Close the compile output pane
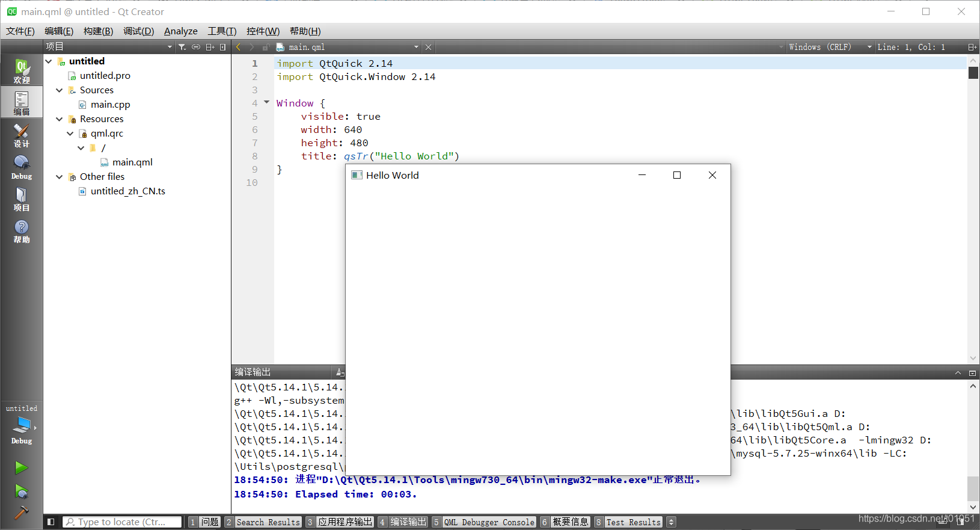This screenshot has width=980, height=530. coord(972,373)
